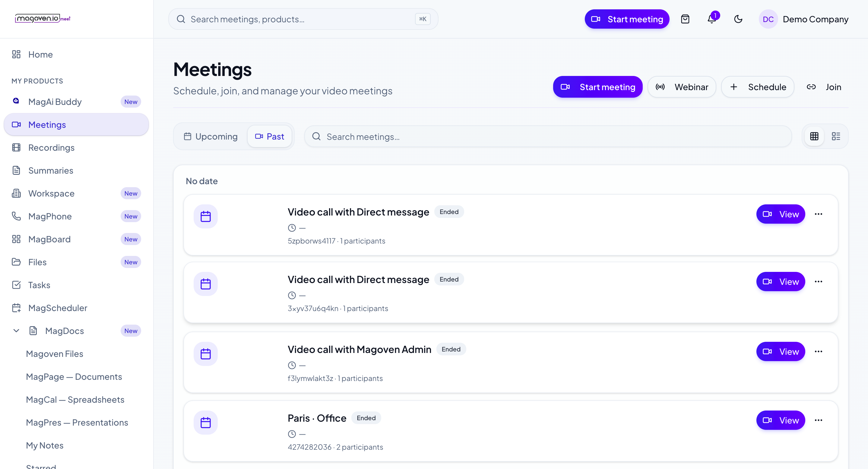Click the Join link button
This screenshot has width=868, height=469.
click(824, 87)
